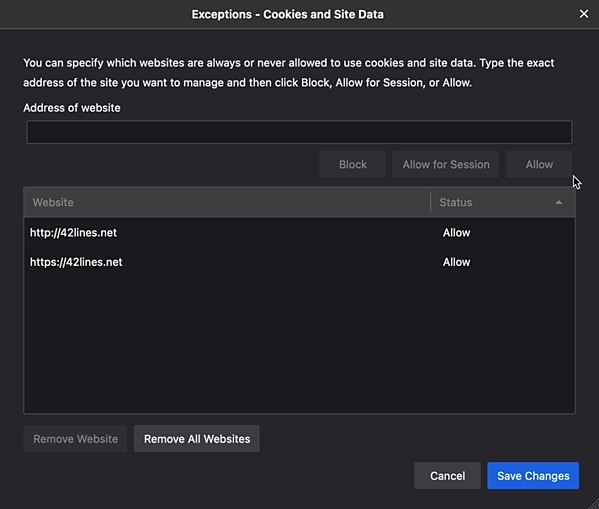Close the Exceptions dialog with the X

[x=584, y=14]
